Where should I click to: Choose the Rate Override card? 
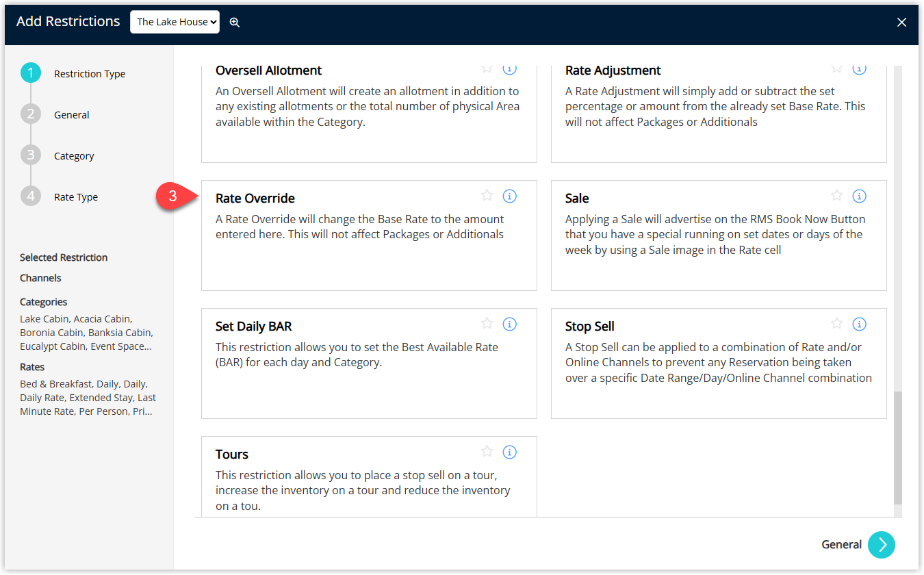click(x=369, y=235)
